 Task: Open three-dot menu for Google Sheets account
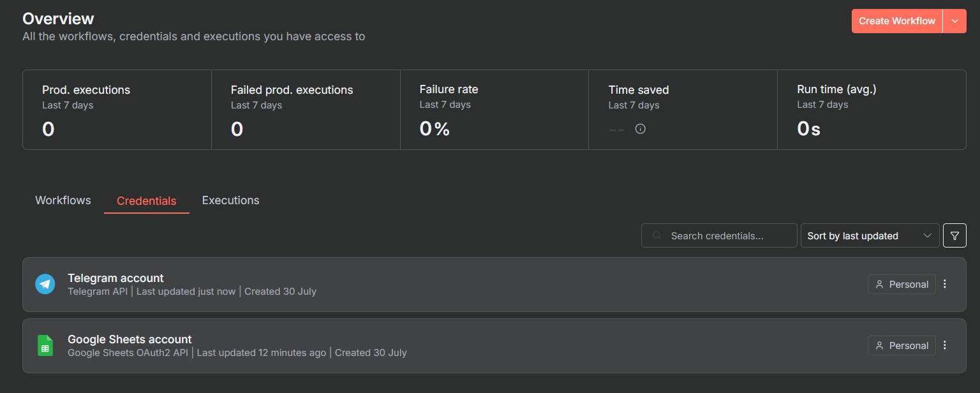point(945,345)
